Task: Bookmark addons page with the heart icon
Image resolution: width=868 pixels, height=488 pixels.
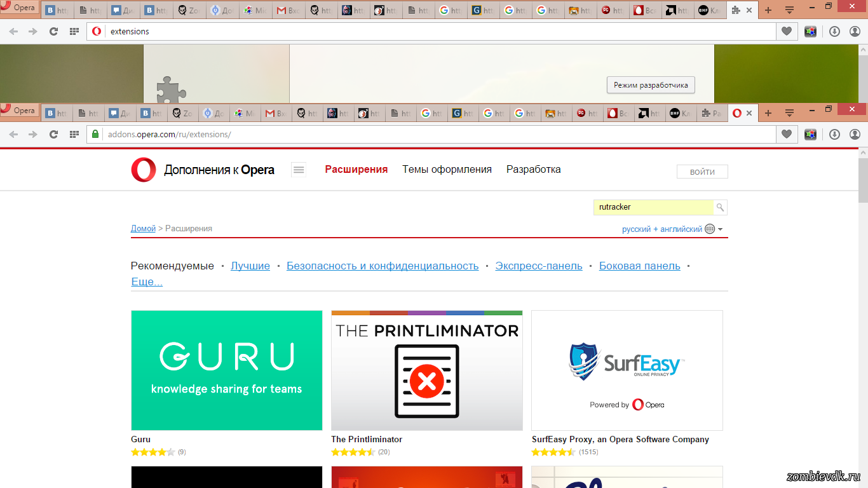Action: coord(787,134)
